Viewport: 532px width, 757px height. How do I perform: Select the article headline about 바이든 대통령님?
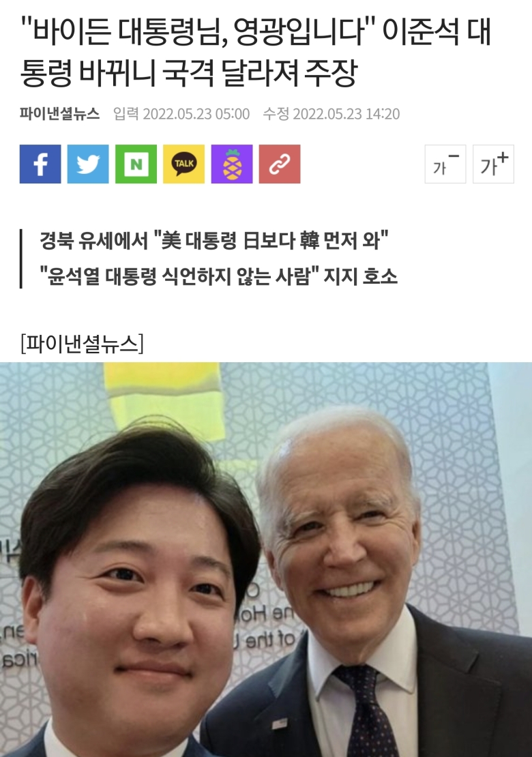[x=256, y=52]
